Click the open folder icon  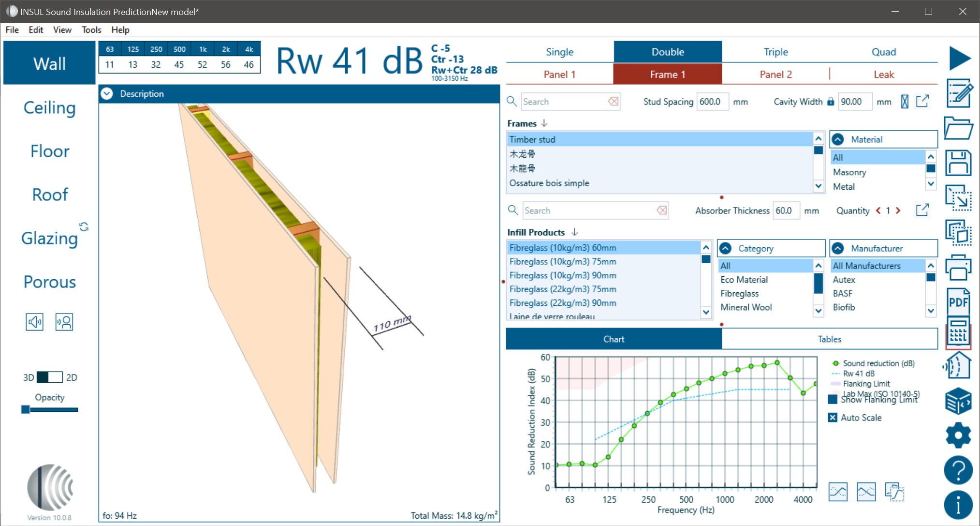coord(958,128)
